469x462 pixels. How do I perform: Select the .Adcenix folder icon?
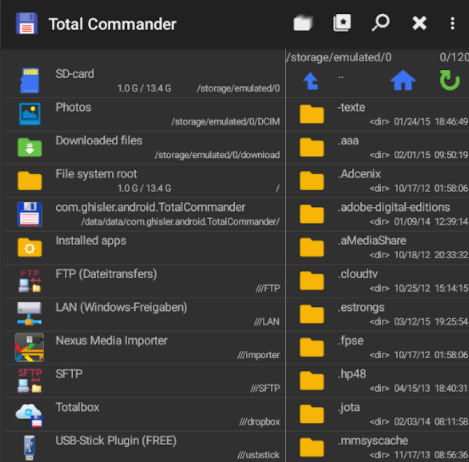pos(312,181)
